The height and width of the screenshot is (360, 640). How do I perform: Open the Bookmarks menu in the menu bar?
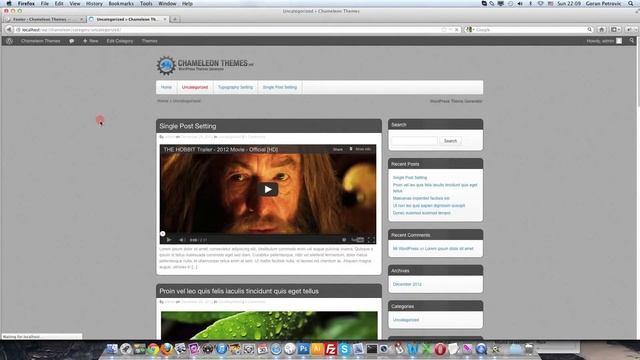[121, 4]
